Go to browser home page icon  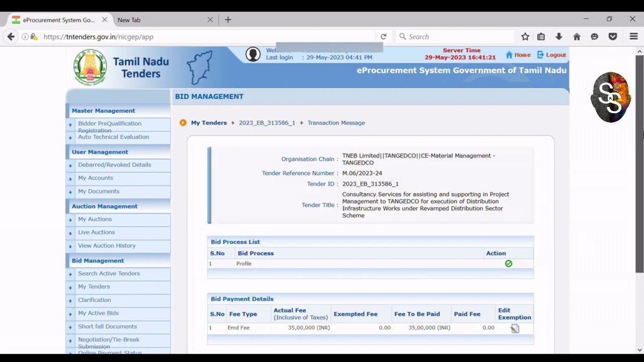[577, 37]
